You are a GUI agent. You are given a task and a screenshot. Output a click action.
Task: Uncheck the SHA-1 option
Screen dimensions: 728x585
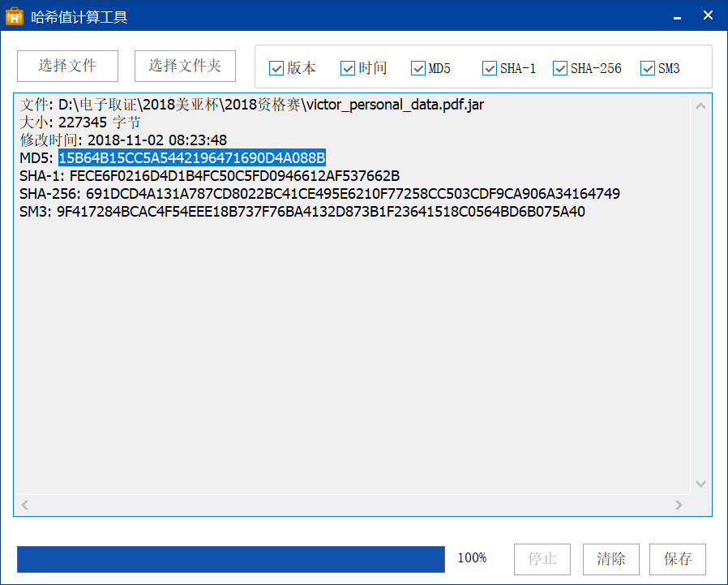[x=490, y=68]
